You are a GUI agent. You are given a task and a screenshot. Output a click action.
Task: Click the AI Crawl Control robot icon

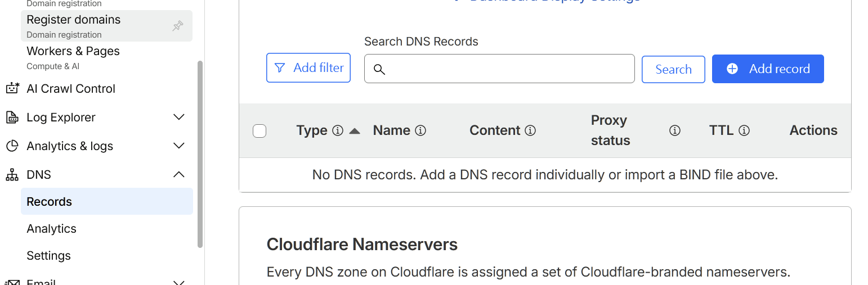pos(12,88)
